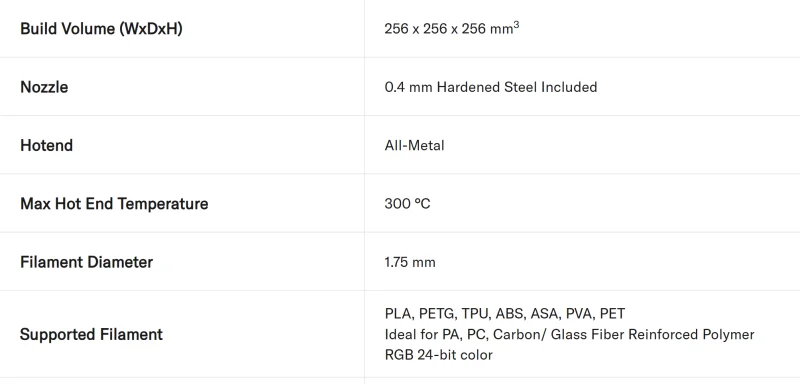
Task: Click the Supported Filament label
Action: click(91, 335)
